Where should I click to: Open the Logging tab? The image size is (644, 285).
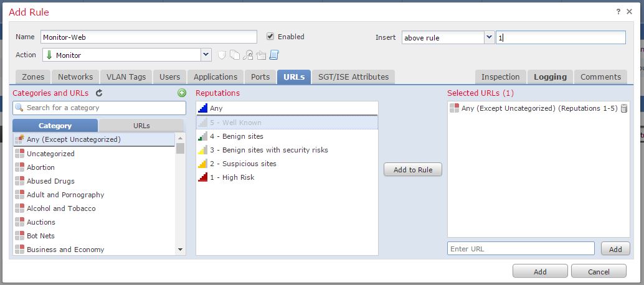tap(550, 77)
